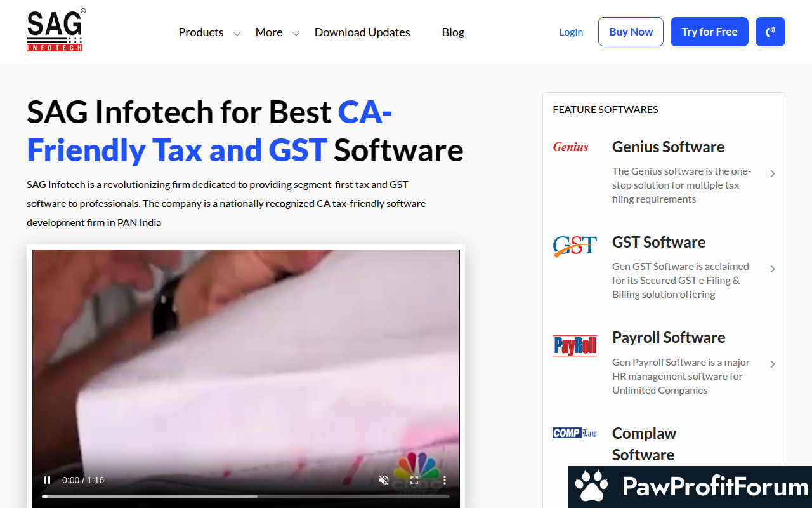Open GST Software chevron arrow
The height and width of the screenshot is (508, 812).
click(773, 269)
